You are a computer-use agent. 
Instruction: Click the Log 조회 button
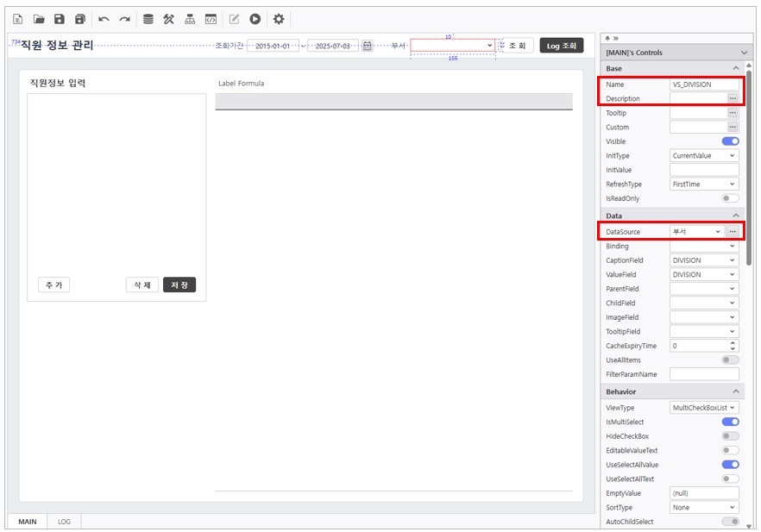[x=561, y=46]
